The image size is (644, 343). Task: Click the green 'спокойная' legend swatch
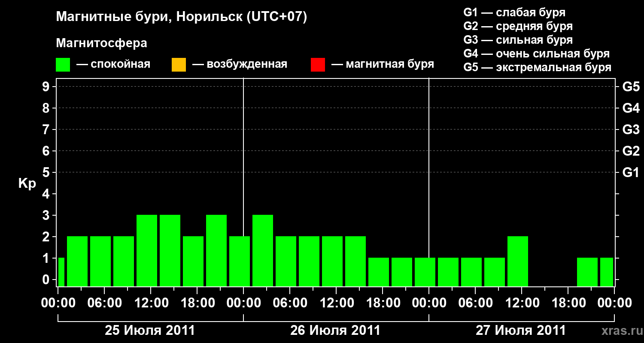(x=63, y=65)
